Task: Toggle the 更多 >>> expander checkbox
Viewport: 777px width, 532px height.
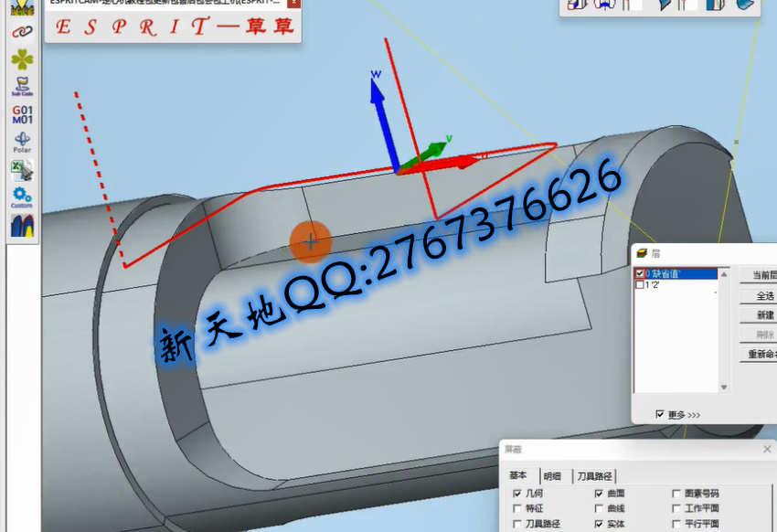Action: pyautogui.click(x=660, y=414)
